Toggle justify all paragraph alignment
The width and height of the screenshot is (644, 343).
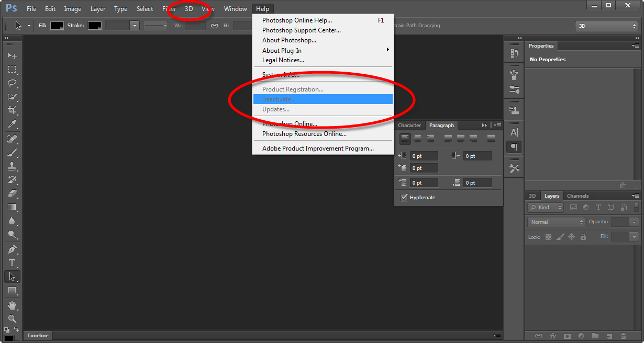click(491, 139)
